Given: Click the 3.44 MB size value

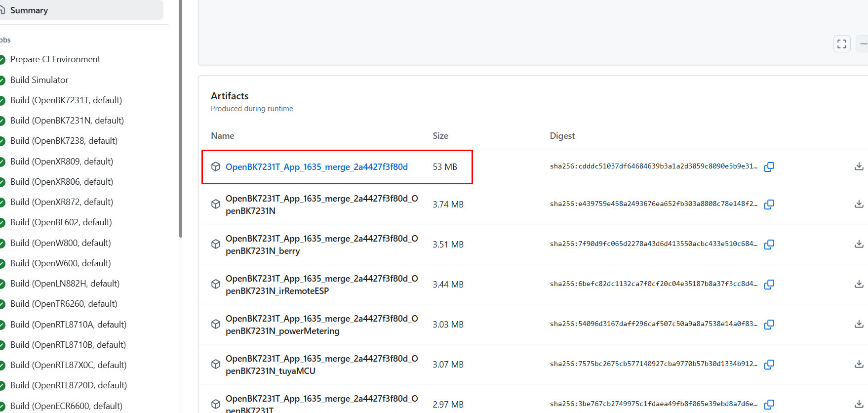Looking at the screenshot, I should click(448, 285).
